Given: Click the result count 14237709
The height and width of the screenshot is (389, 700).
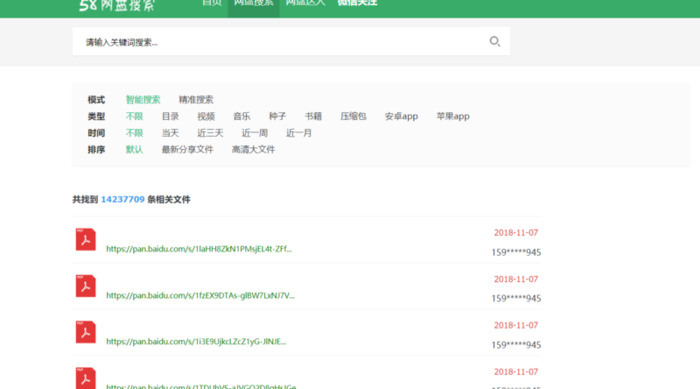Looking at the screenshot, I should (123, 199).
